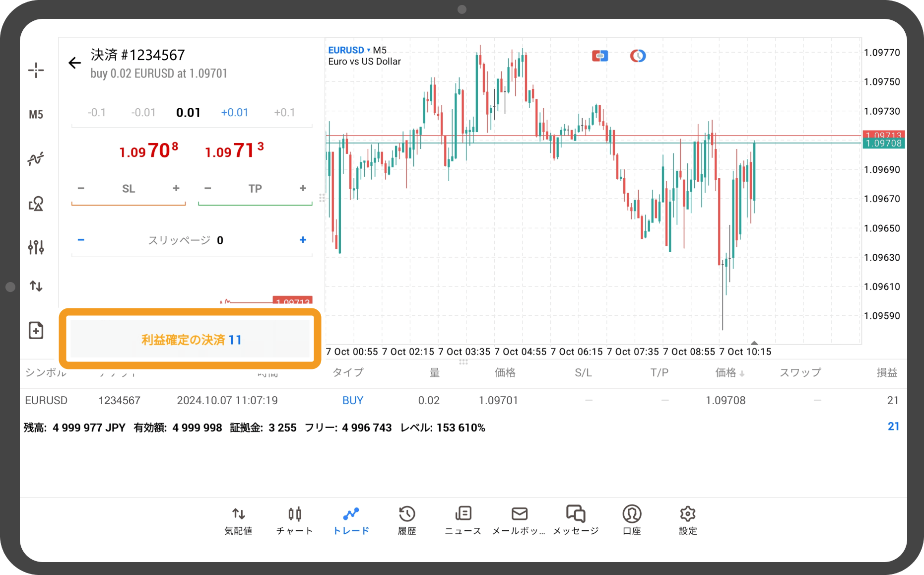Open the EURUSD symbol dropdown on chart
This screenshot has width=924, height=575.
click(x=349, y=50)
